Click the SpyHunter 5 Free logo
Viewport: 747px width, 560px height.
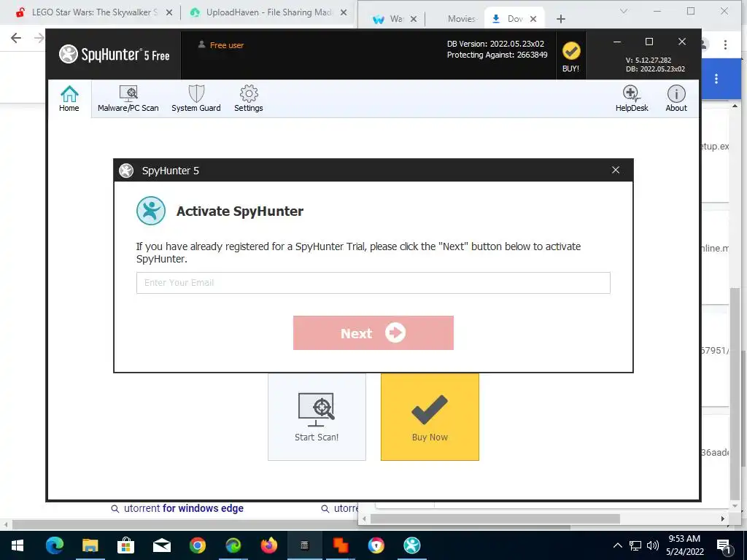pos(115,54)
